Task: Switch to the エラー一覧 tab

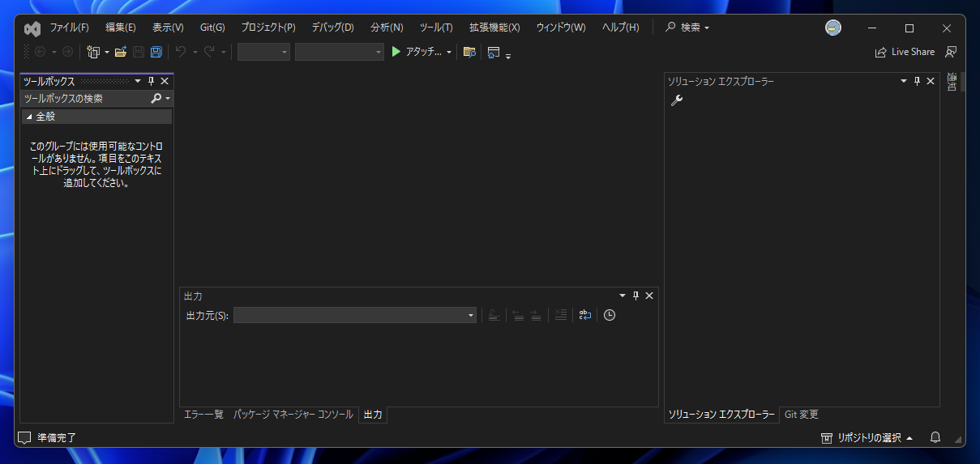Action: click(203, 415)
